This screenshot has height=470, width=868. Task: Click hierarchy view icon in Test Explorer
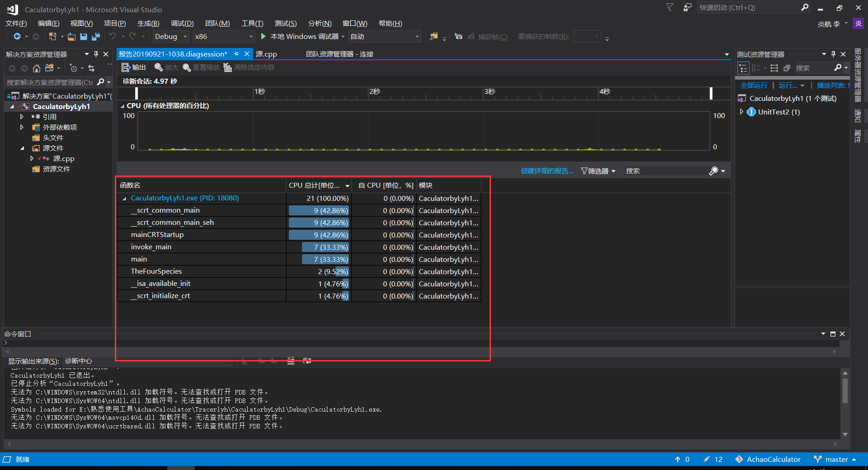tap(743, 68)
